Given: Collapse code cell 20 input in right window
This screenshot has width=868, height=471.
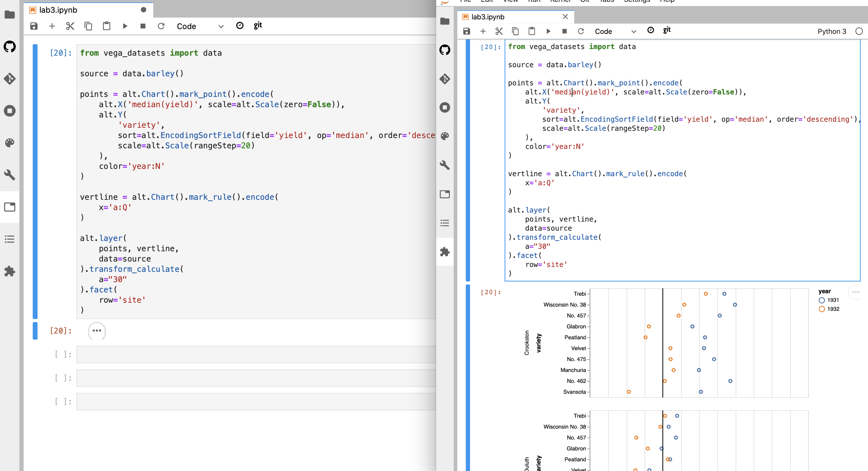Looking at the screenshot, I should 468,160.
